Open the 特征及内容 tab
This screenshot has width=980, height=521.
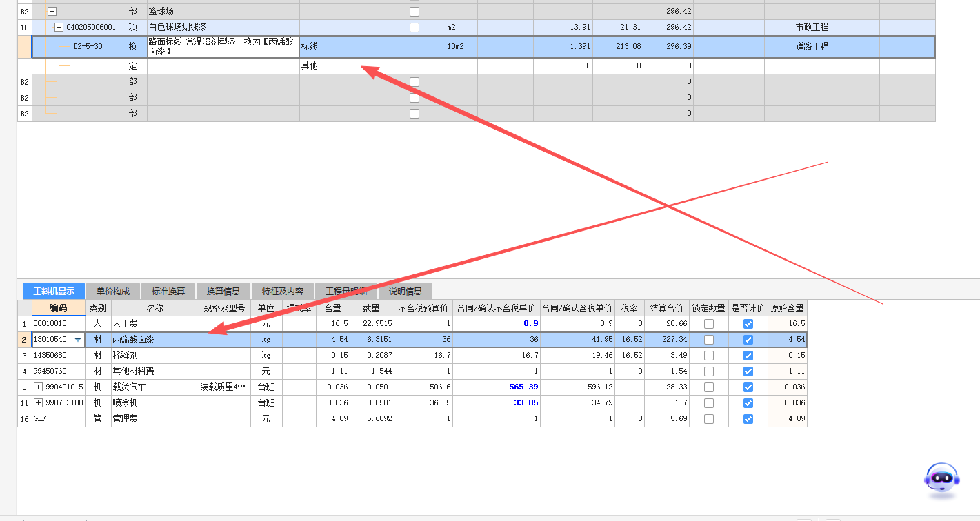click(x=283, y=291)
